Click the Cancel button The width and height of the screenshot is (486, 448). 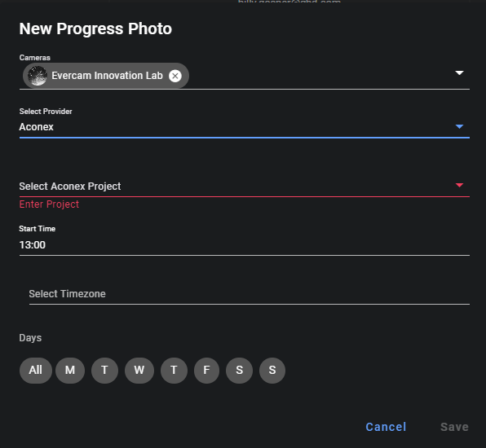coord(386,427)
